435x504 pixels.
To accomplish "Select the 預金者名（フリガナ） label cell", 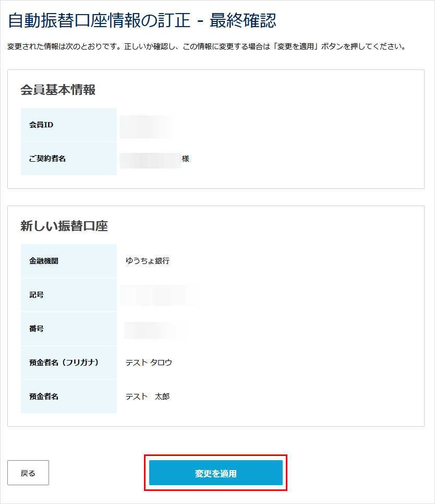I will pyautogui.click(x=68, y=363).
